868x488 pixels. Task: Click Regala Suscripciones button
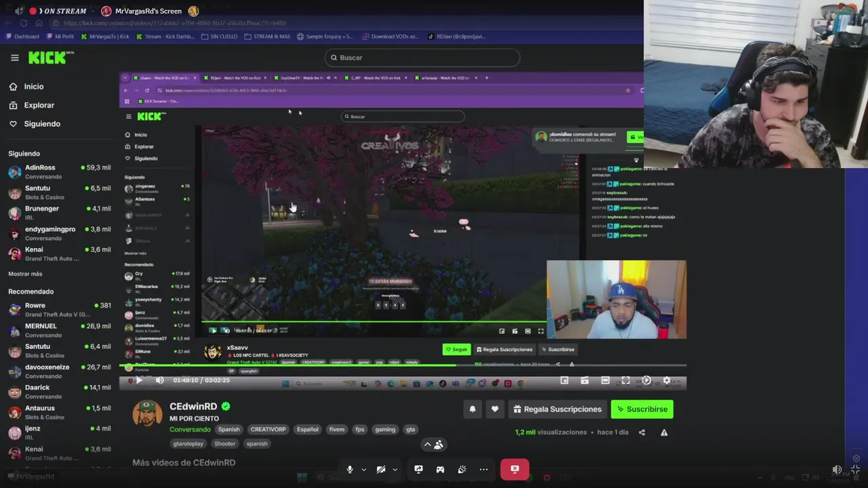(557, 409)
